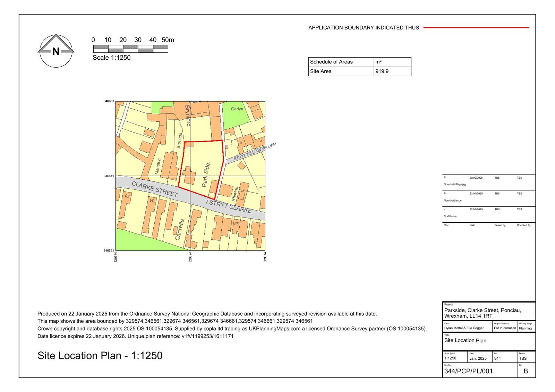The image size is (555, 392).
Task: Click drawing number 344/PCP/PL/001
Action: (468, 371)
